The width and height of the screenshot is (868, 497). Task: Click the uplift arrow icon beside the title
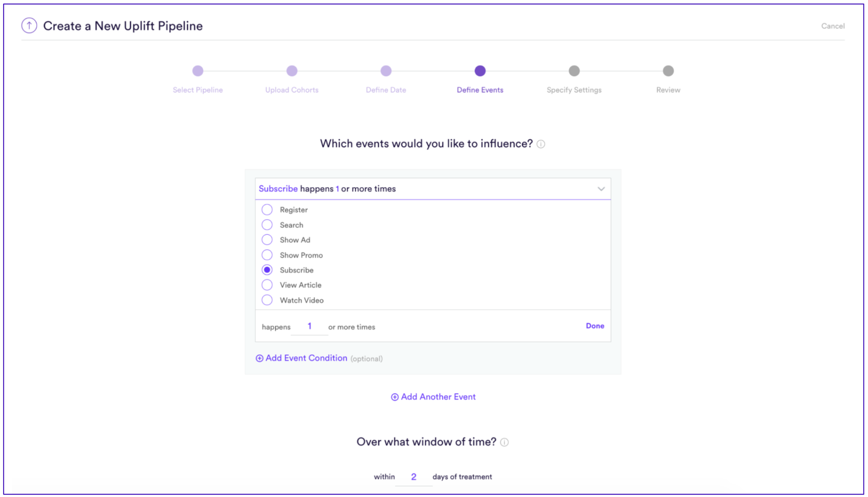click(29, 26)
